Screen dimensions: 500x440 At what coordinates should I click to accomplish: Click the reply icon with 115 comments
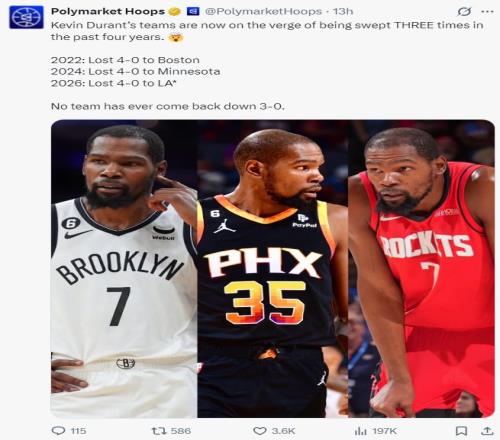59,431
